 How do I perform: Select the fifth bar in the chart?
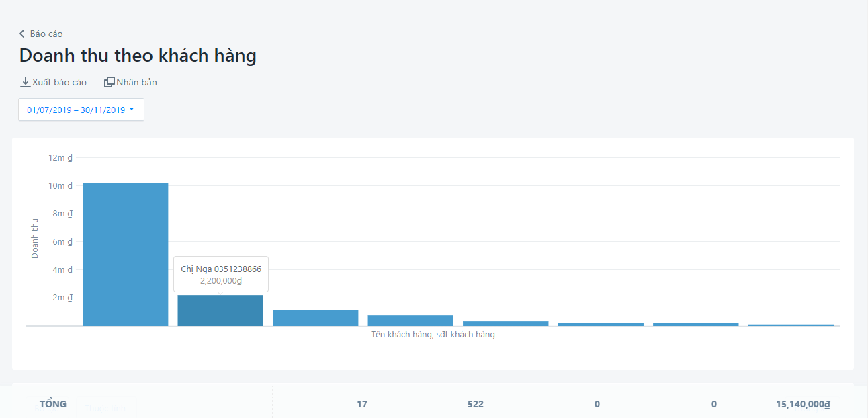click(x=505, y=323)
